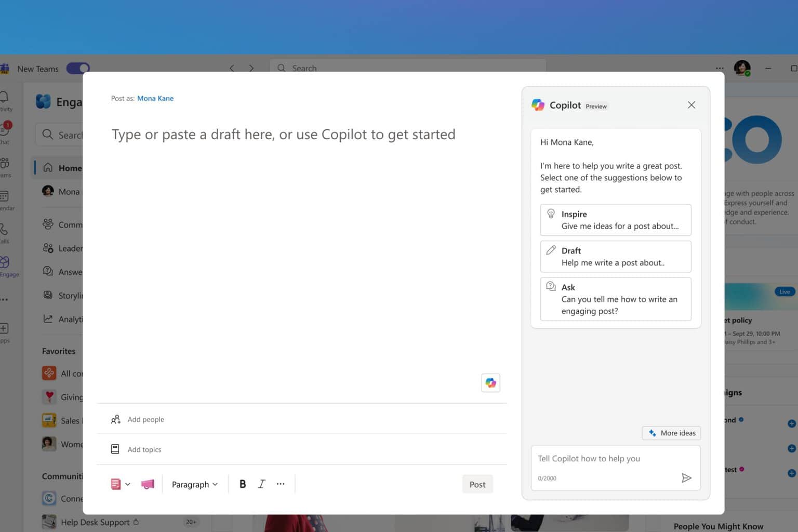Open Leaders in the Engage sidebar

click(x=62, y=248)
